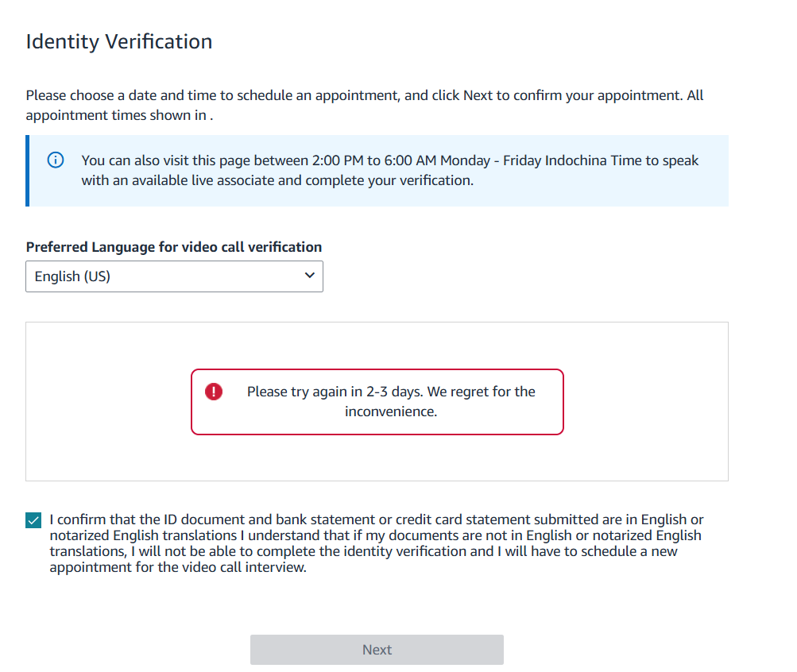The width and height of the screenshot is (797, 672).
Task: Click the dark blue accent bar of info banner
Action: (28, 171)
